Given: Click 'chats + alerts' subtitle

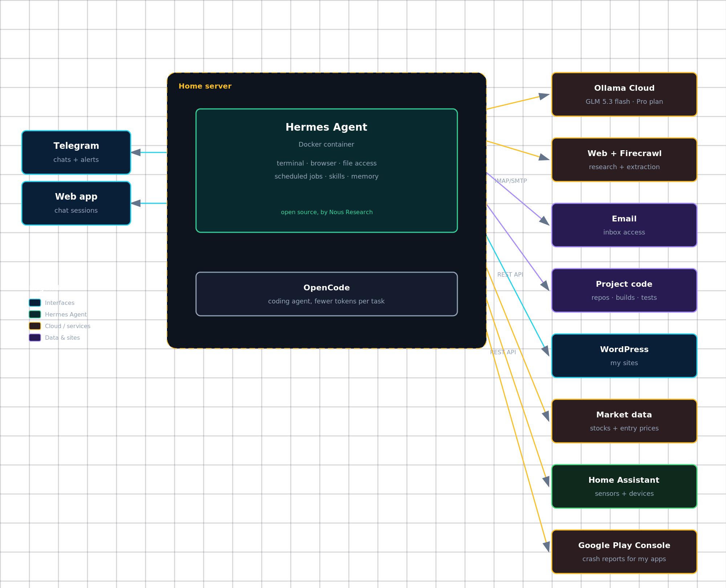Looking at the screenshot, I should click(x=76, y=160).
